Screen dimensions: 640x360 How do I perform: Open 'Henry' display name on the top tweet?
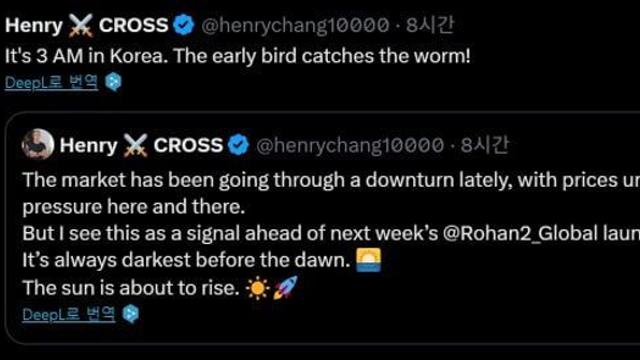(34, 25)
